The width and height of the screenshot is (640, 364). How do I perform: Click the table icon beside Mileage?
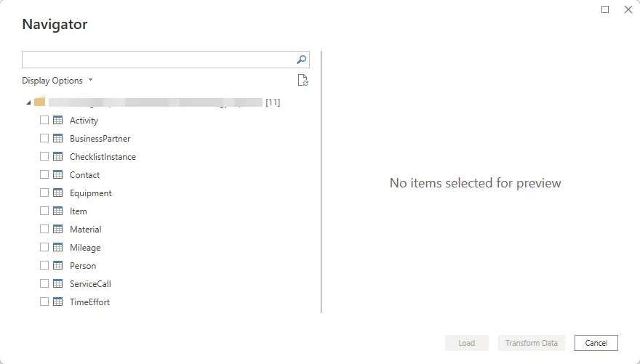pos(58,248)
